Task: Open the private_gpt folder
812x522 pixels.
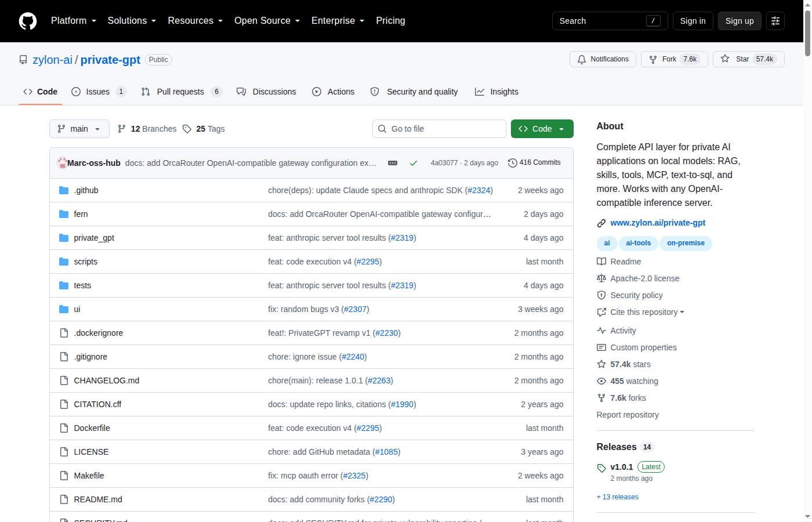Action: [x=94, y=238]
